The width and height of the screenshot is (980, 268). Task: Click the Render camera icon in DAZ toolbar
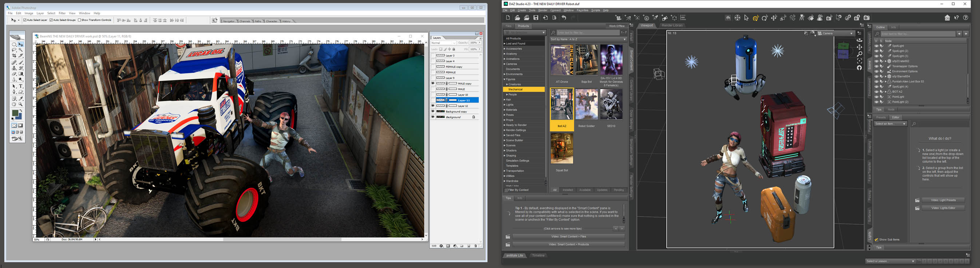click(867, 18)
